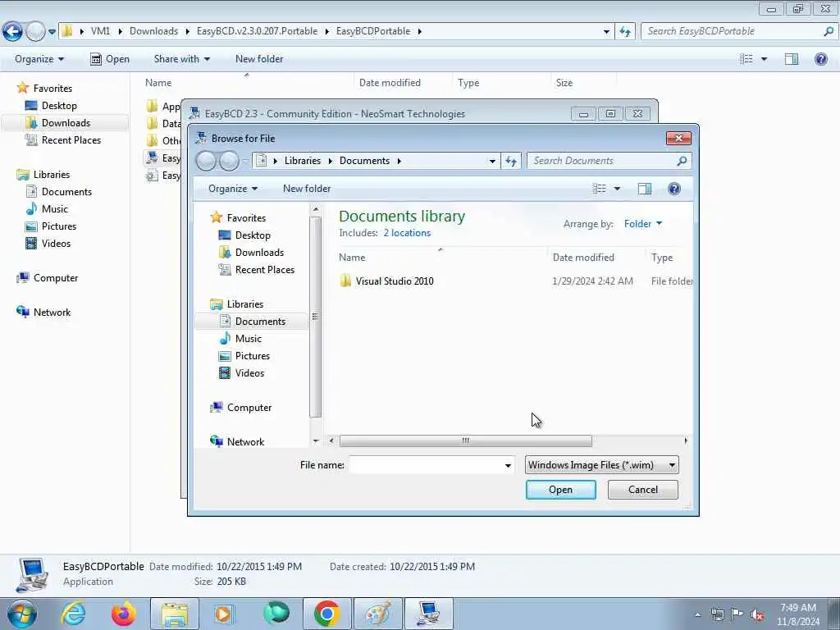Open view options arrow in Browse dialog
This screenshot has width=840, height=630.
(617, 189)
